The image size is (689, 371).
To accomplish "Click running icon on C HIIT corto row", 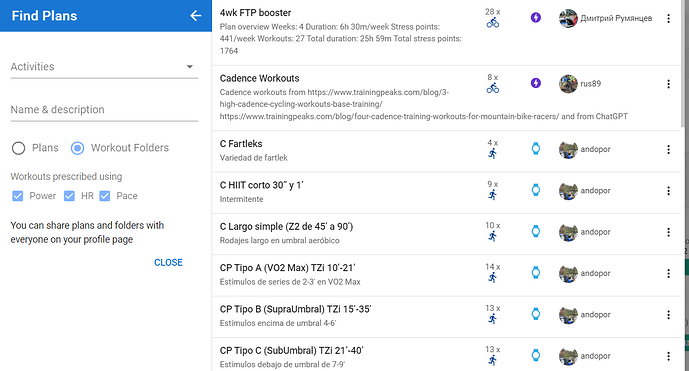I will [x=493, y=195].
